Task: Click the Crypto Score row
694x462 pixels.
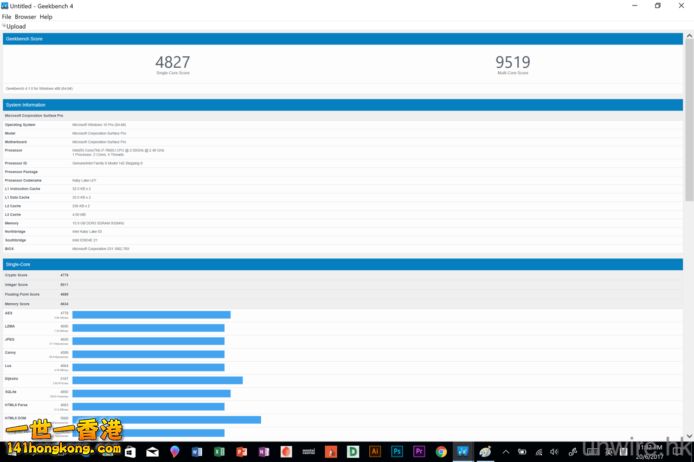Action: click(x=343, y=275)
